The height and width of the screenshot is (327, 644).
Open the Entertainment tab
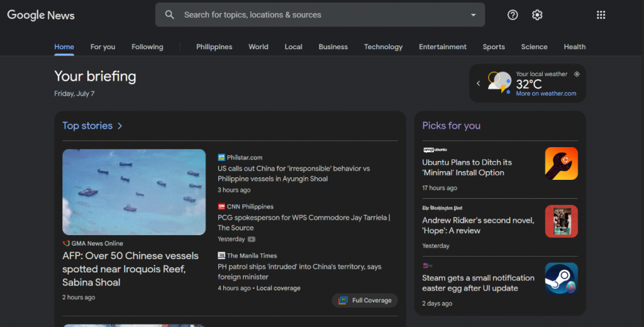(443, 47)
